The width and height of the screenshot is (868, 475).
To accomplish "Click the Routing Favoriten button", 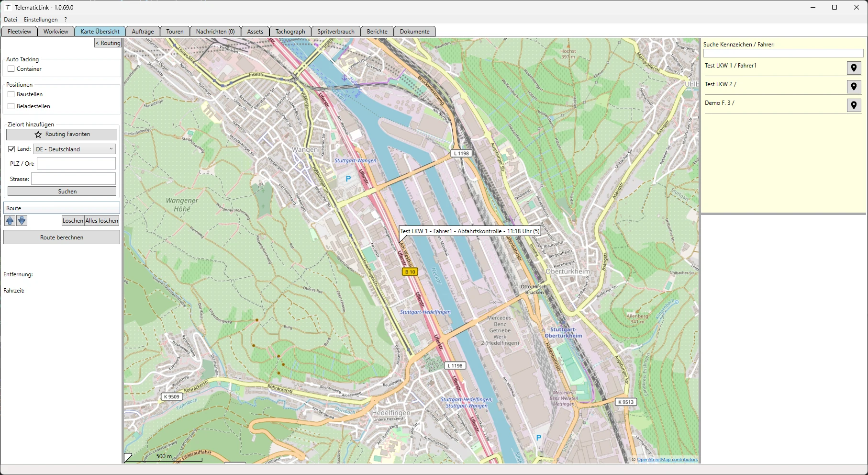I will 62,135.
